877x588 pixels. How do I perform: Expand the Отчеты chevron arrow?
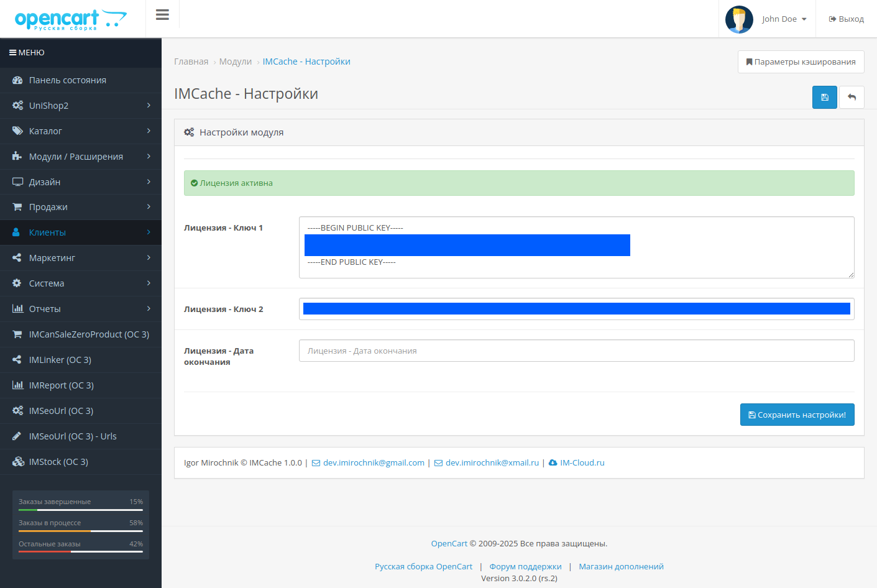point(149,309)
